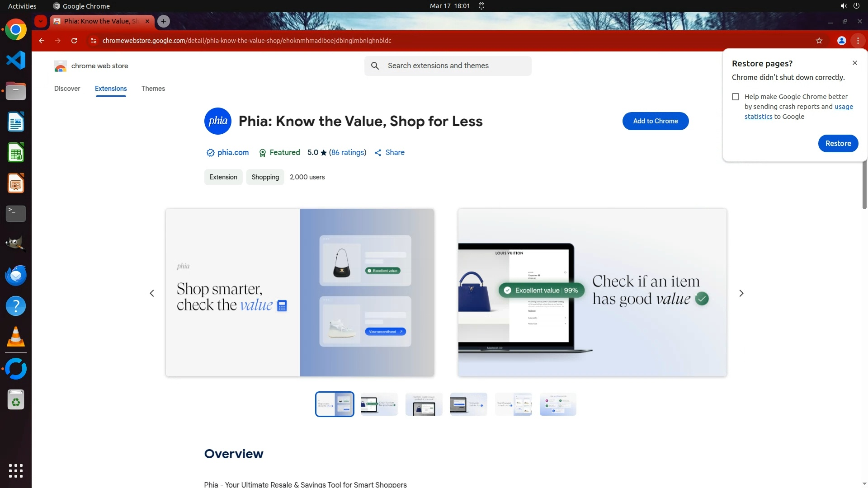Screen dimensions: 868x488
Task: Open Visual Studio Code from the dock
Action: pos(16,60)
